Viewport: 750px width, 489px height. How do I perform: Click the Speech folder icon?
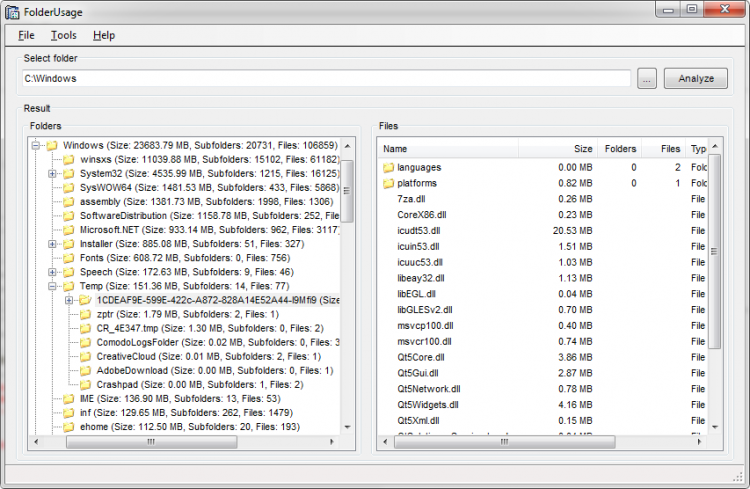(x=69, y=272)
